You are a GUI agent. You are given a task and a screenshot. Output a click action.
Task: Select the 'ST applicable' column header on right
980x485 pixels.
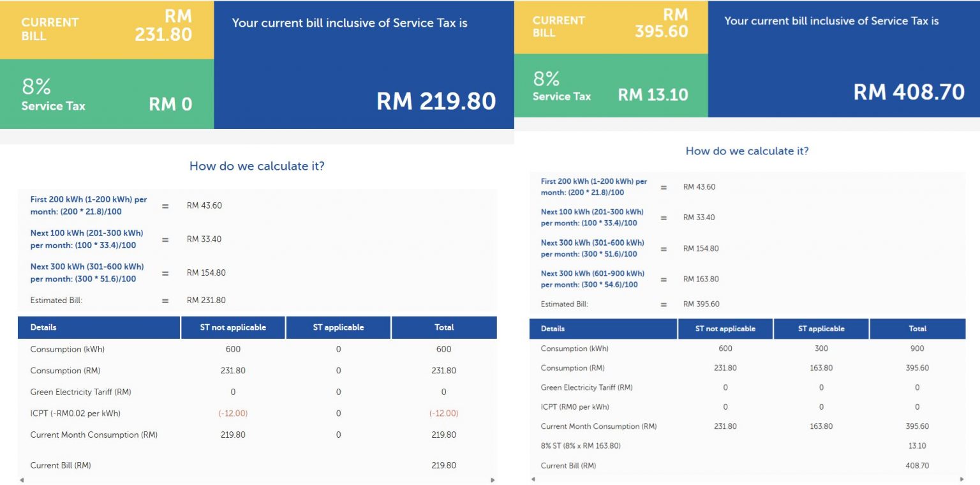click(x=822, y=328)
